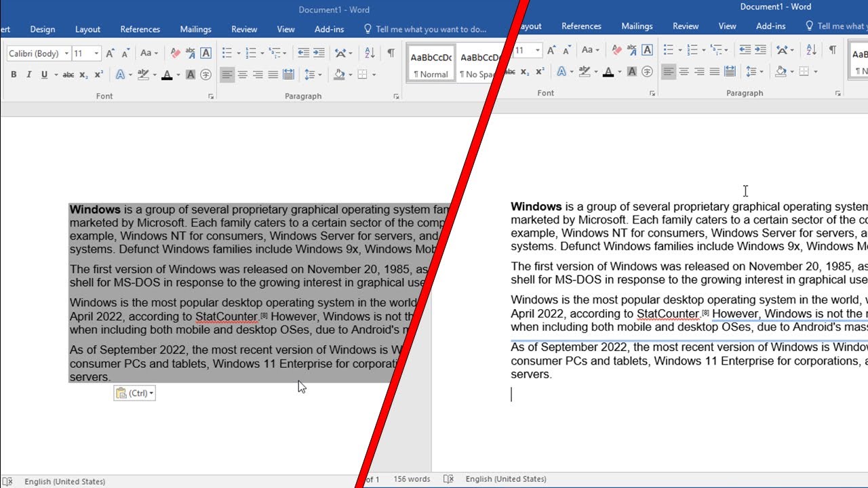This screenshot has height=488, width=868.
Task: Toggle Italic in left Word window
Action: pos(28,75)
